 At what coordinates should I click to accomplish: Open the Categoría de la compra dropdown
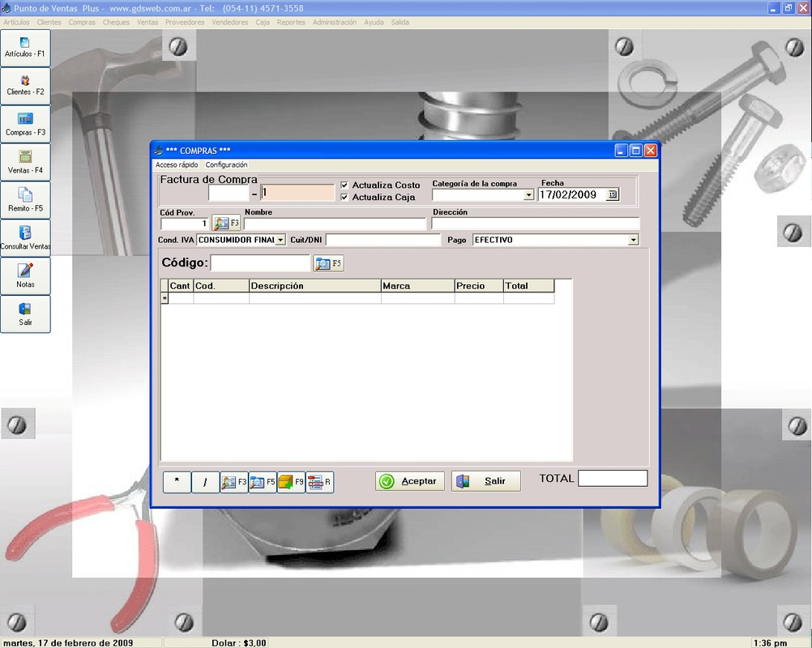coord(528,193)
